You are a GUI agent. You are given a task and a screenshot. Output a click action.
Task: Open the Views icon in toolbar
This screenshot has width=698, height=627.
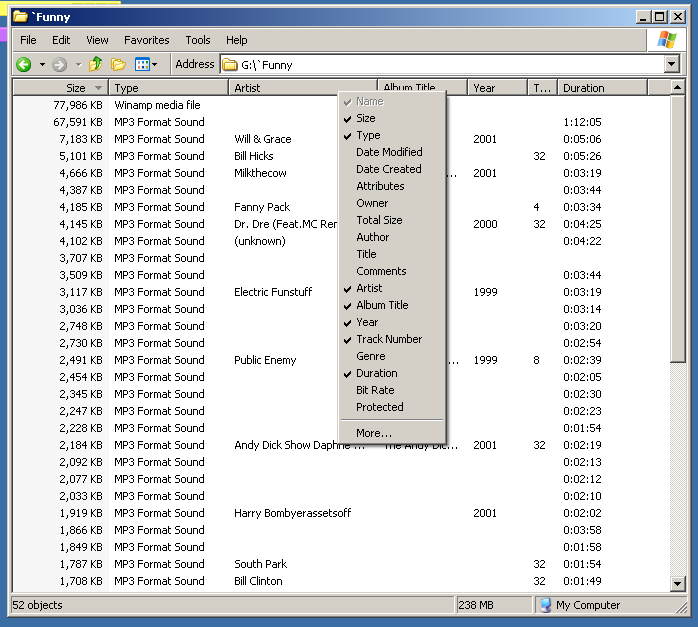tap(142, 64)
